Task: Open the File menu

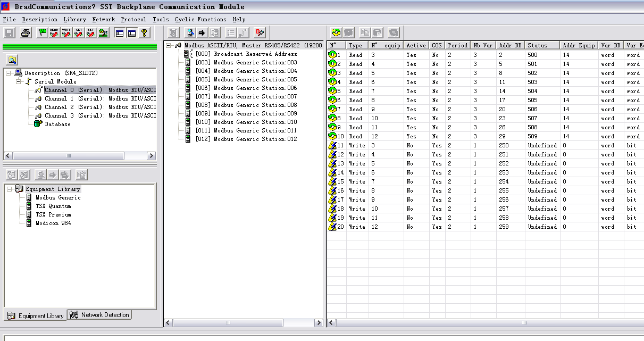Action: click(9, 19)
